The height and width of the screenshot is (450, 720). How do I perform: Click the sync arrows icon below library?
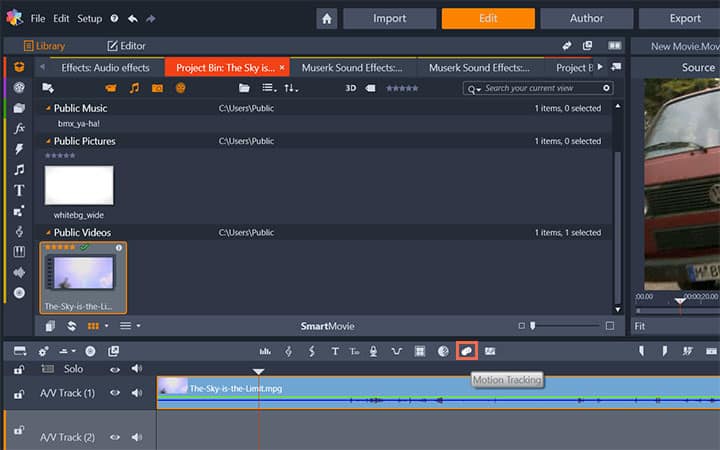(71, 326)
